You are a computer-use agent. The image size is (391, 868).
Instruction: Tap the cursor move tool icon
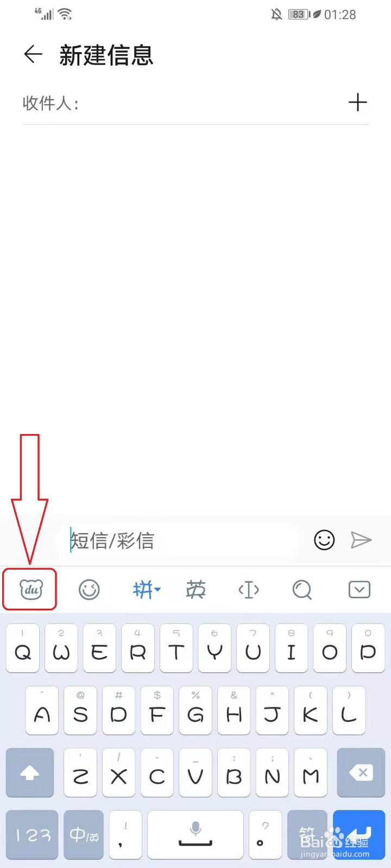point(249,590)
